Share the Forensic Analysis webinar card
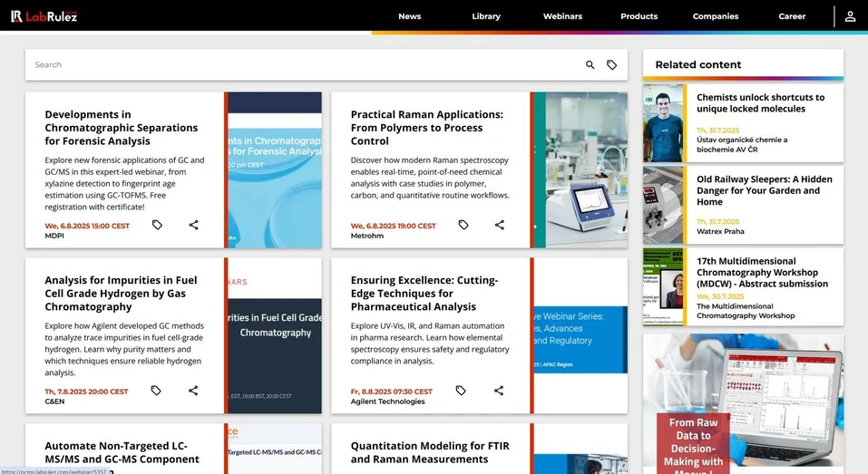Viewport: 868px width, 474px height. 193,225
